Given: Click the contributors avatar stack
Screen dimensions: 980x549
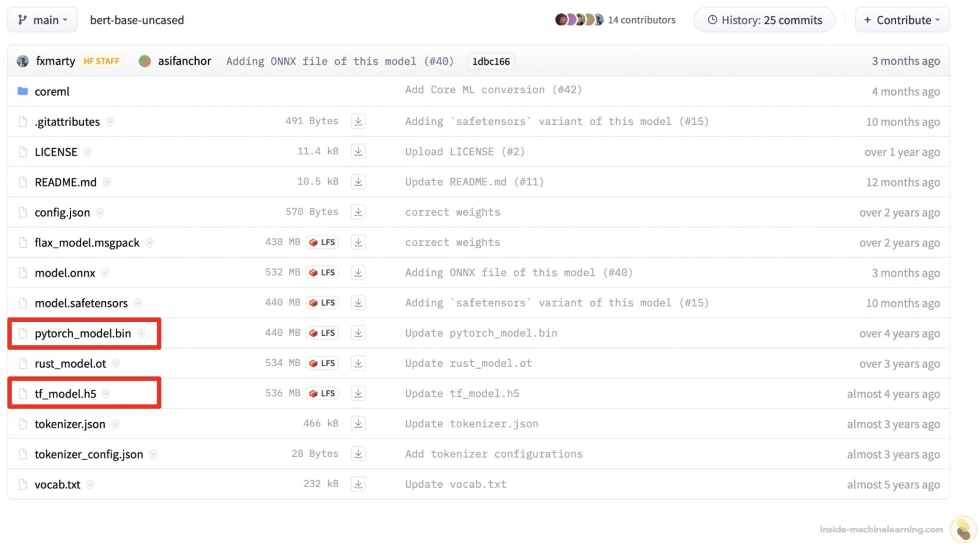Looking at the screenshot, I should click(x=579, y=20).
